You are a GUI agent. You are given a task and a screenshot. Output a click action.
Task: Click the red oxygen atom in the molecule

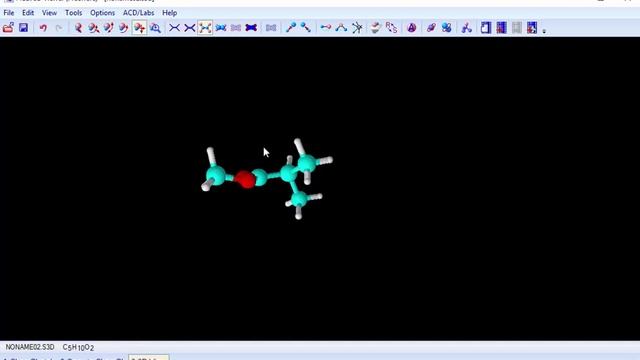point(245,179)
